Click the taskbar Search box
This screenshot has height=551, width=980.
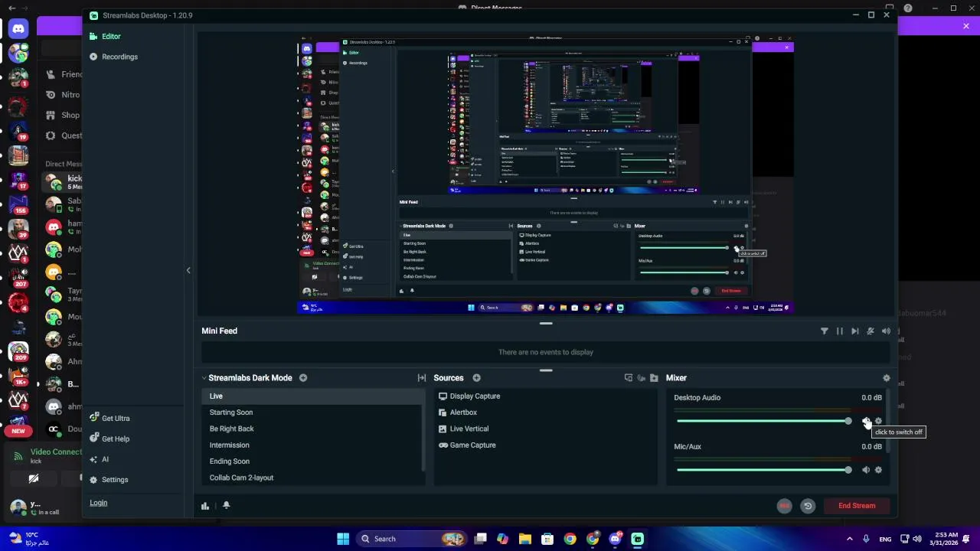412,539
